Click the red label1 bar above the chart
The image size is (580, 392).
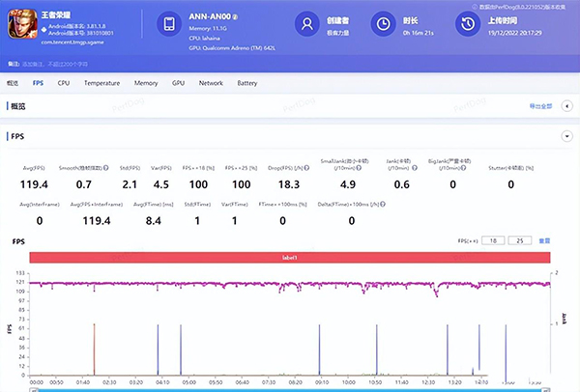(290, 258)
